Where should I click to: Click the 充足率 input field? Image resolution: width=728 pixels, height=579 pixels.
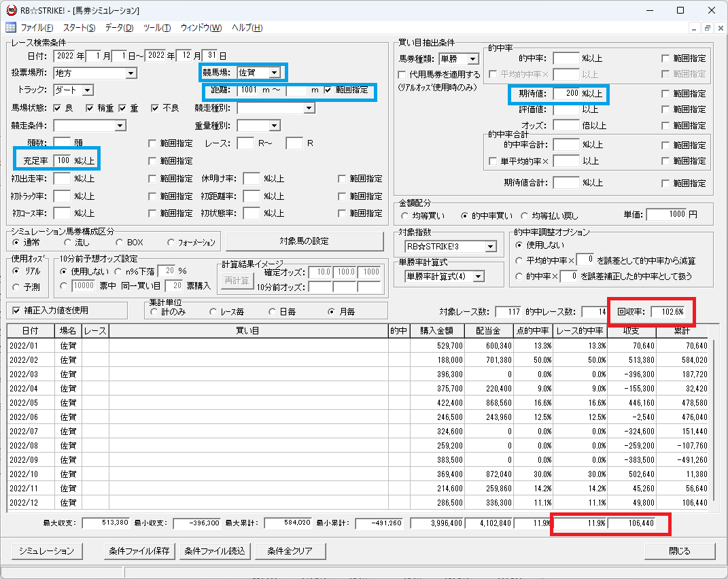pos(62,160)
